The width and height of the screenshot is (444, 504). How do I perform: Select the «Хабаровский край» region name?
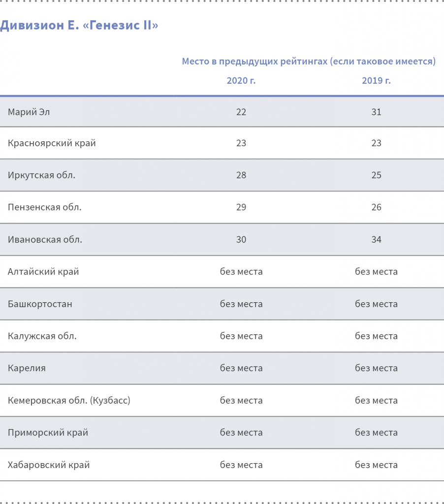[49, 465]
